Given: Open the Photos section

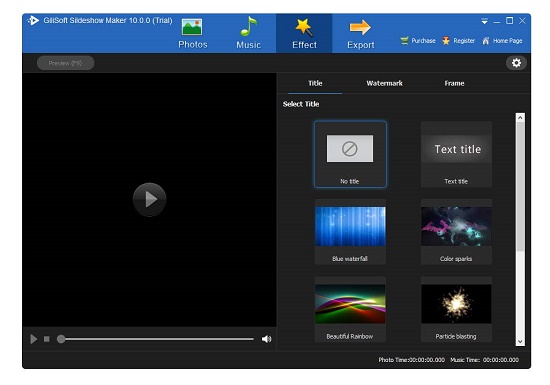Looking at the screenshot, I should (x=193, y=34).
